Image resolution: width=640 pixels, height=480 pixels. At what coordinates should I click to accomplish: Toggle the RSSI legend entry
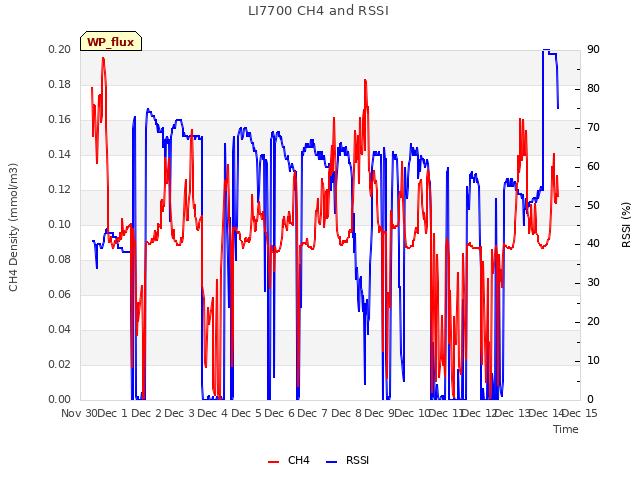coord(347,460)
